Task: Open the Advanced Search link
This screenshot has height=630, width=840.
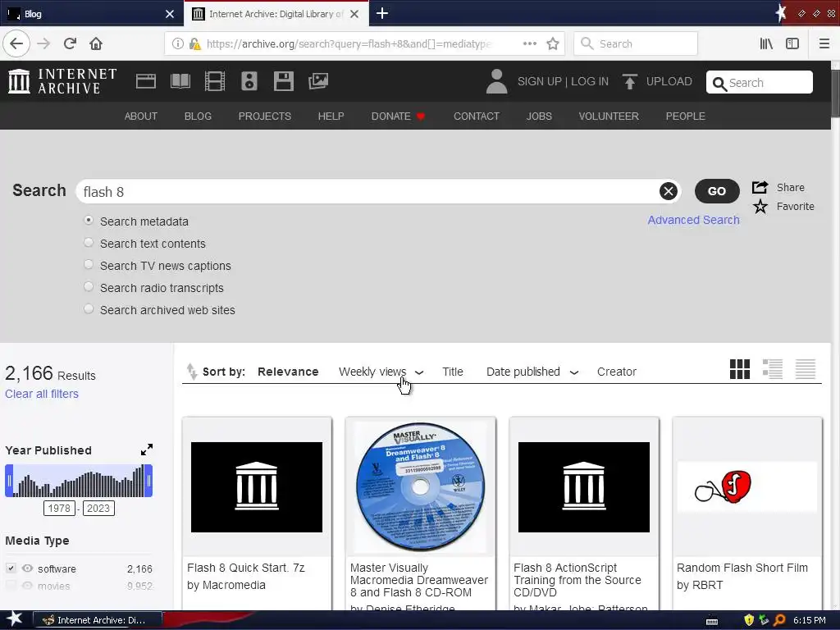Action: click(x=693, y=220)
